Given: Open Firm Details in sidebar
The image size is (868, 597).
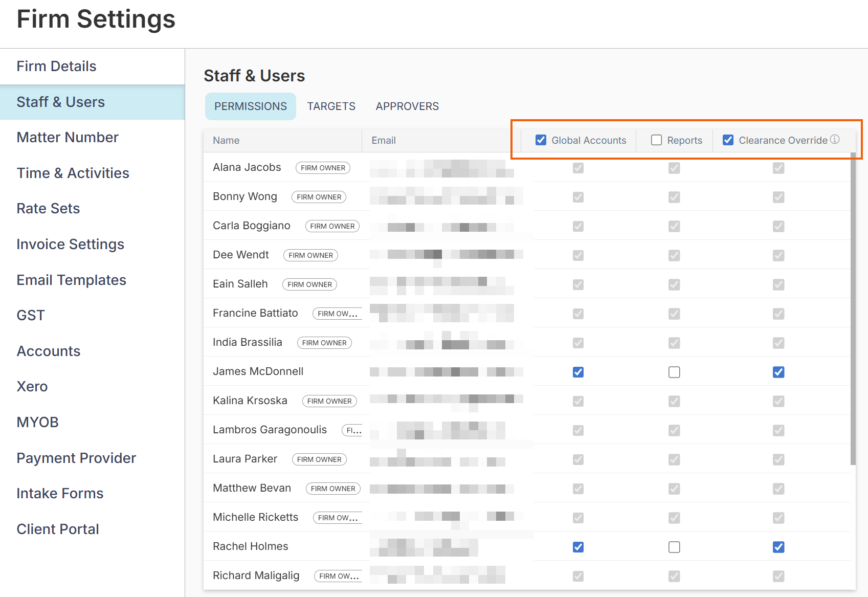Looking at the screenshot, I should point(56,67).
